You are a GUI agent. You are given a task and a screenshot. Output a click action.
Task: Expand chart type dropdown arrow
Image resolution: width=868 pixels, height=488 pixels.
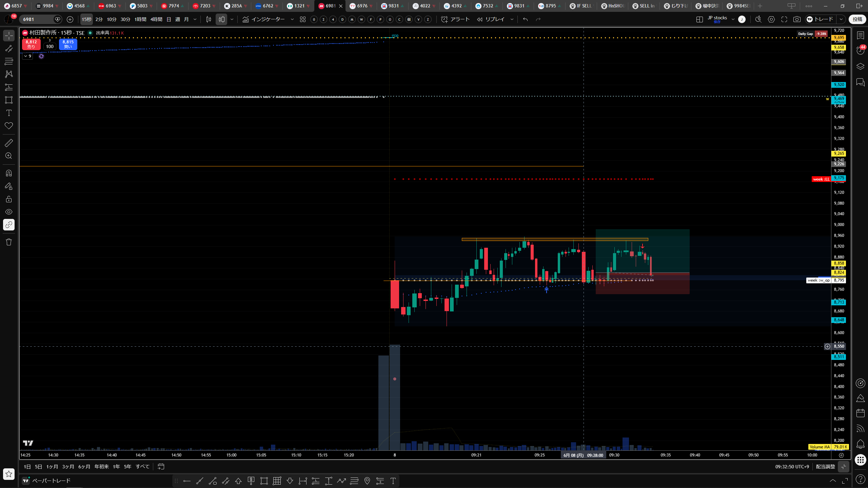click(x=232, y=19)
